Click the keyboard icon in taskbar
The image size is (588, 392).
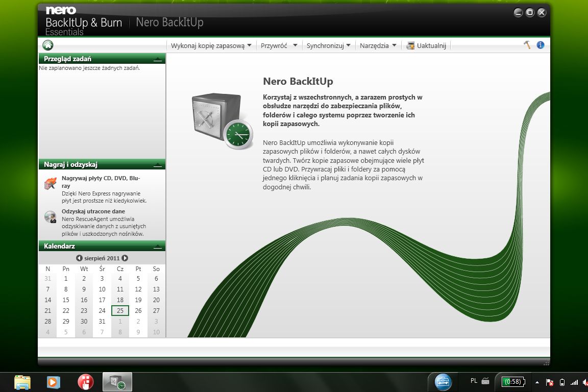tap(485, 381)
